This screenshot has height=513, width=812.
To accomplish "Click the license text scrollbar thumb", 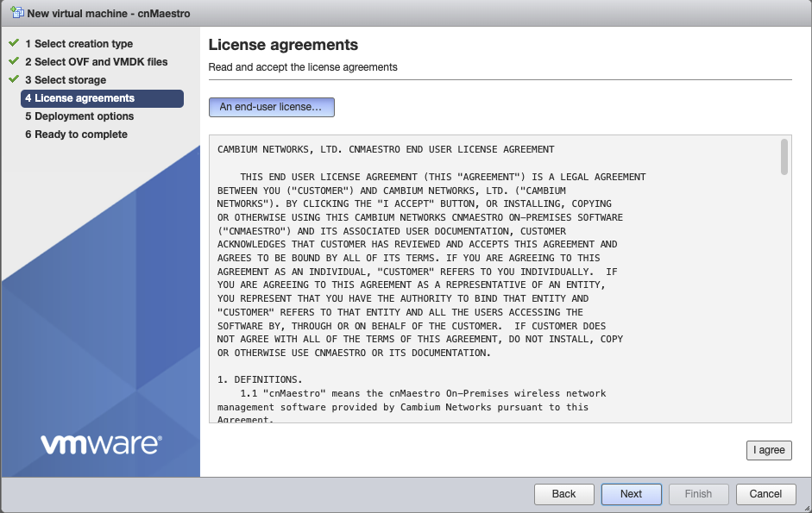I will tap(784, 157).
